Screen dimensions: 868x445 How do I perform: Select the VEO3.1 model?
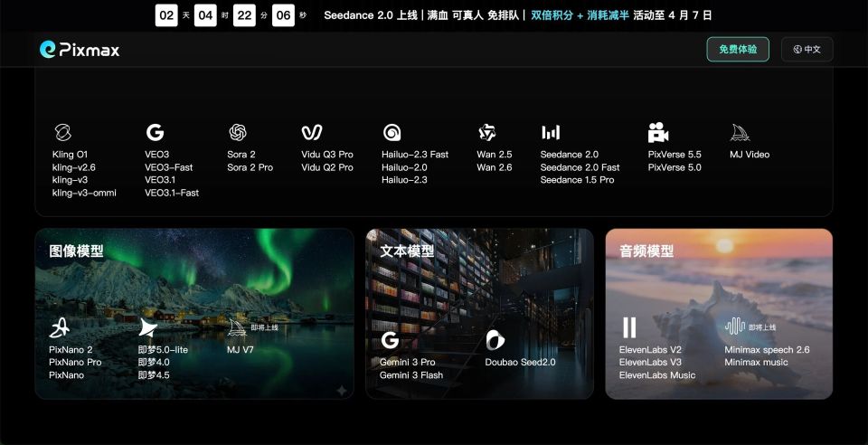click(160, 180)
